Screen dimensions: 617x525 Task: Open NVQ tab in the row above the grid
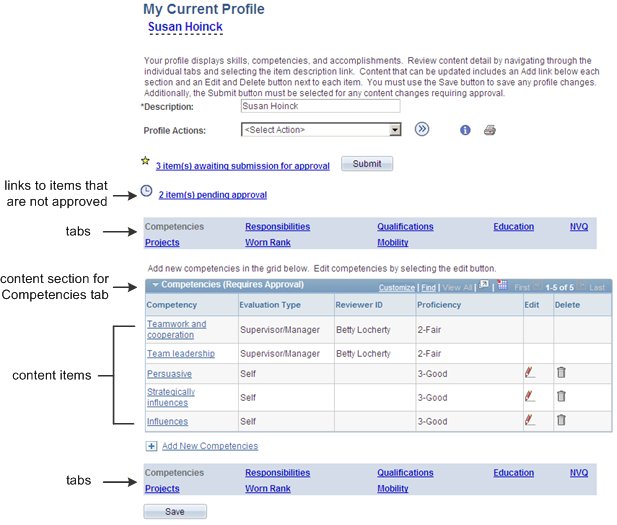tap(579, 227)
